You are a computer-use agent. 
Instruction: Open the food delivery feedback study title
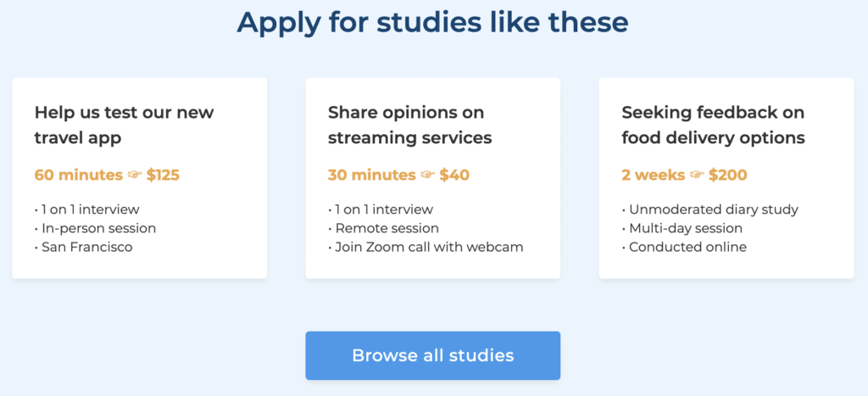(x=712, y=125)
